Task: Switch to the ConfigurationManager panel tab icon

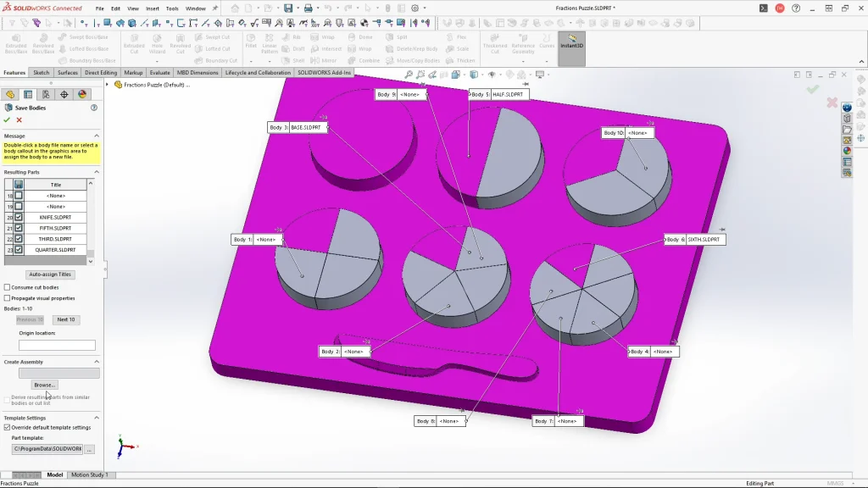Action: coord(46,95)
